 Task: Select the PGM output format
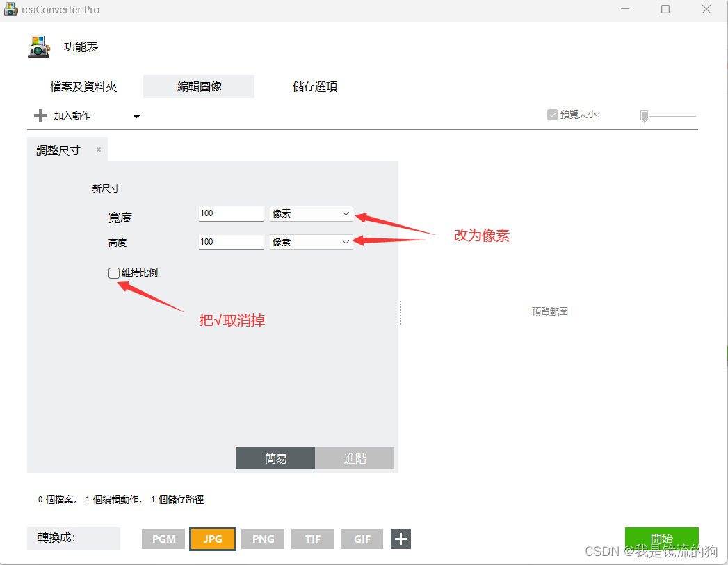[x=163, y=539]
